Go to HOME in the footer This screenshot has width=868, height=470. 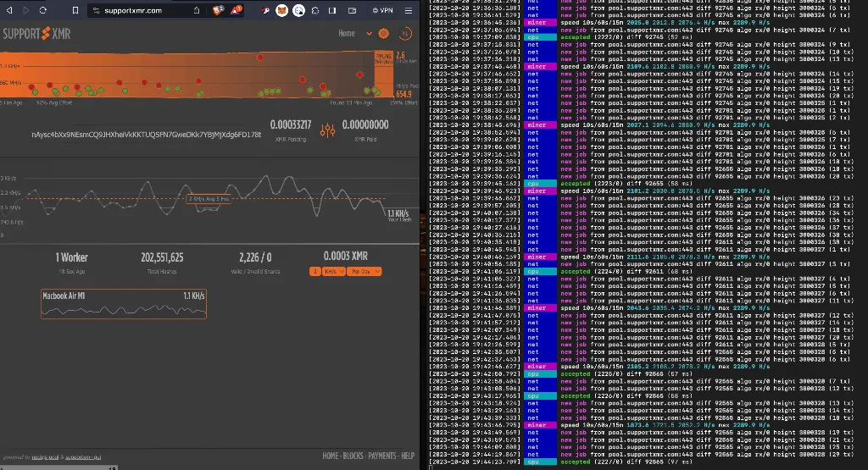click(x=331, y=456)
